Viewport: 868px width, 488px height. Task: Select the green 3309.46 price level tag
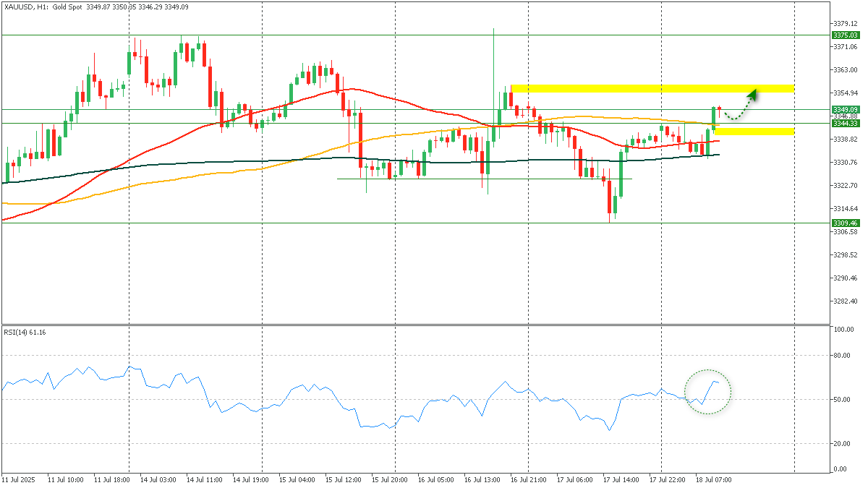(x=845, y=223)
